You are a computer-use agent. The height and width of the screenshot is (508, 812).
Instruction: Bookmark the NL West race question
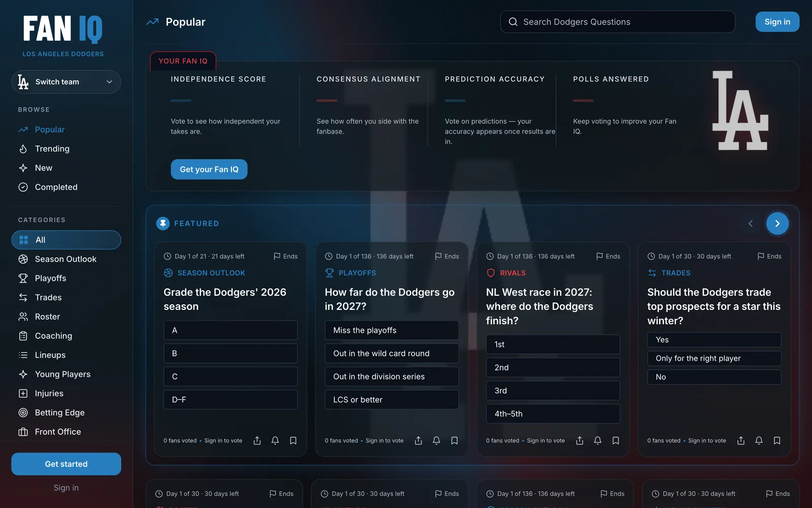616,440
